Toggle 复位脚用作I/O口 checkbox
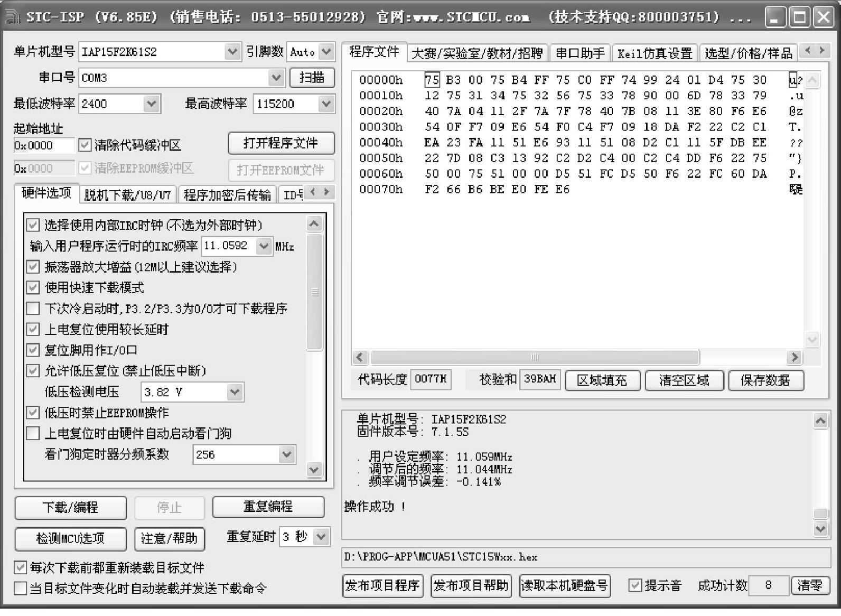 [x=33, y=350]
